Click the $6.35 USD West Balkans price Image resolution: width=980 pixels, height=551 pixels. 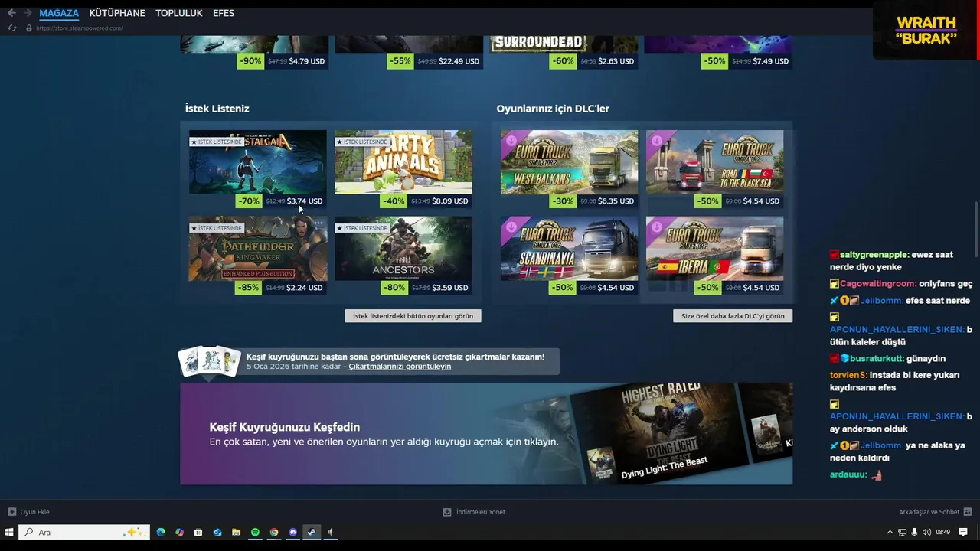click(x=616, y=201)
